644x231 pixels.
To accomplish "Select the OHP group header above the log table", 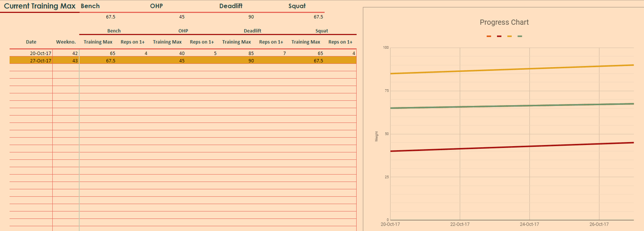I will click(182, 31).
